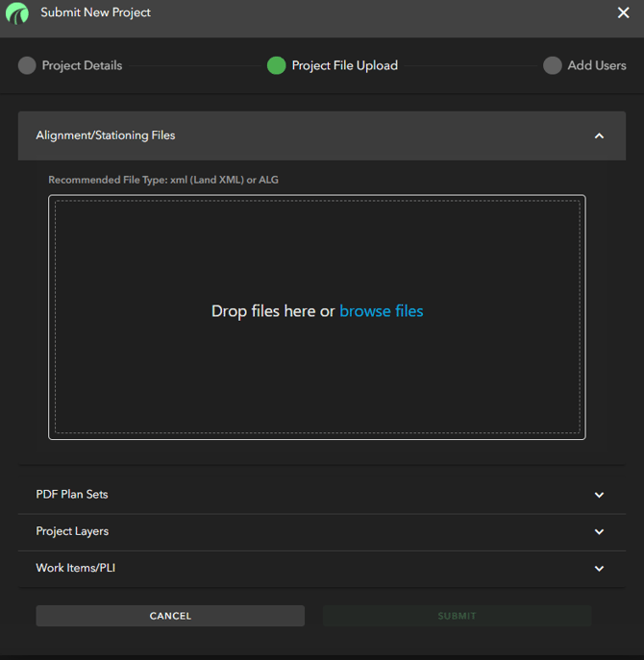Click the down chevron beside Project Layers
Image resolution: width=644 pixels, height=660 pixels.
coord(599,532)
